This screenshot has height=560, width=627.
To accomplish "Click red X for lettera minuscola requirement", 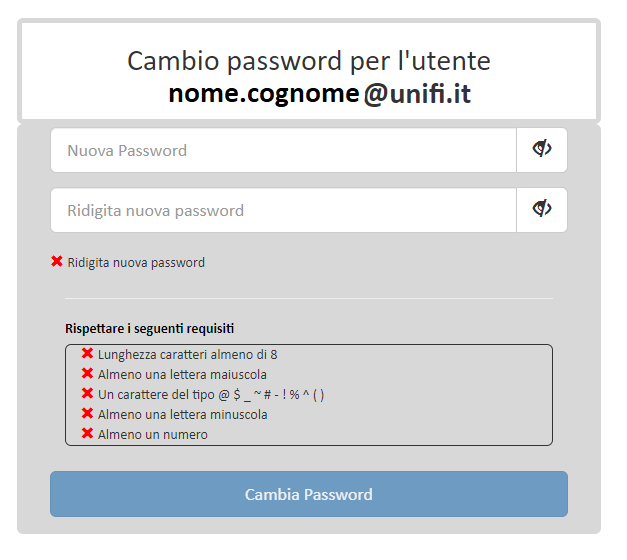I will click(87, 414).
